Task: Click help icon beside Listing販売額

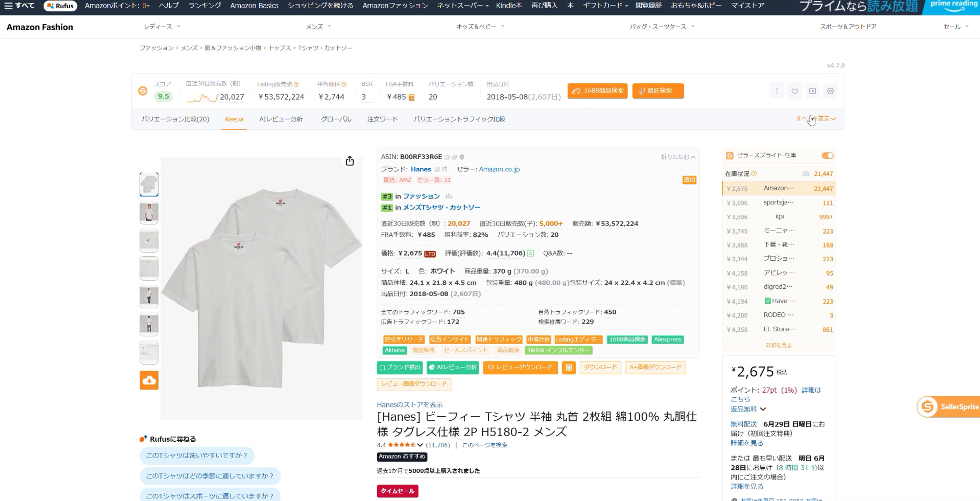Action: point(296,85)
